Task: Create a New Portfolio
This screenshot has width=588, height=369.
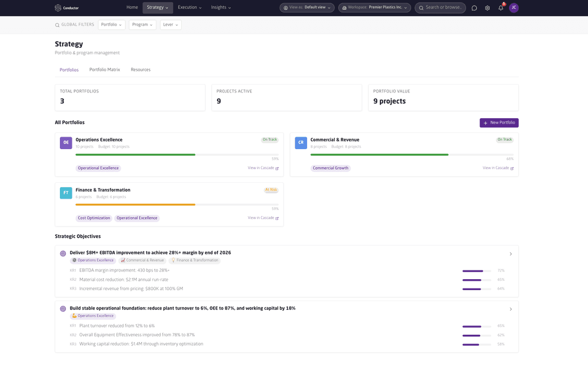Action: pyautogui.click(x=499, y=123)
